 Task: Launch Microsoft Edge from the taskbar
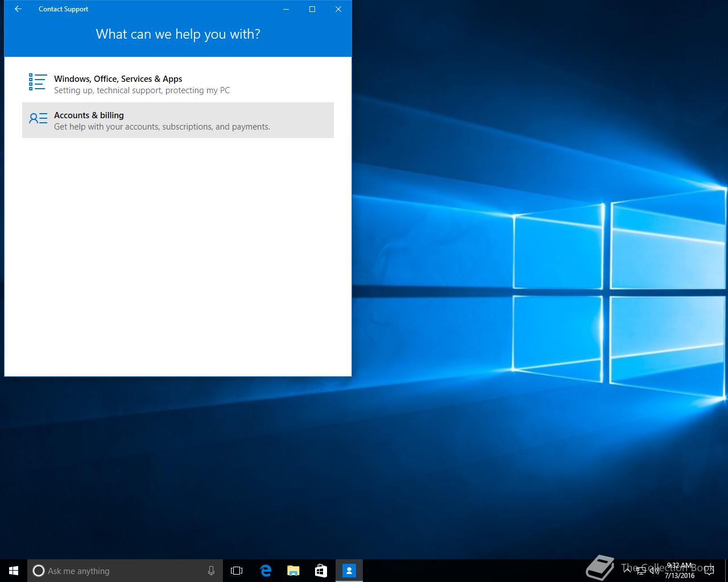(x=266, y=571)
